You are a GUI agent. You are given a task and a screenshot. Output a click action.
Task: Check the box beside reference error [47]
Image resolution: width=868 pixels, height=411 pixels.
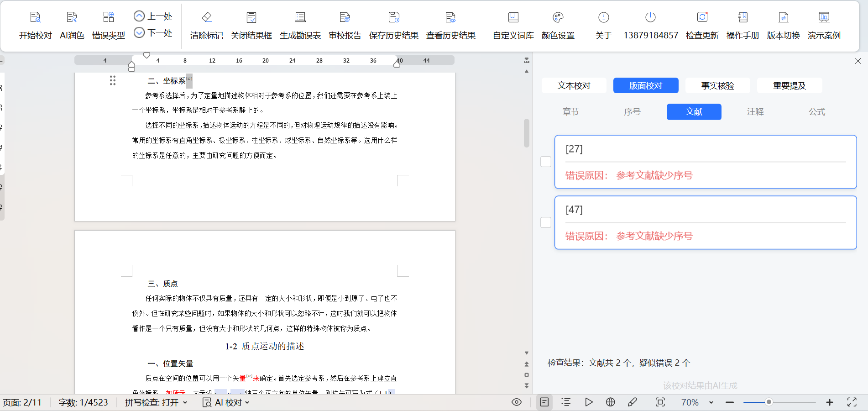pos(545,222)
